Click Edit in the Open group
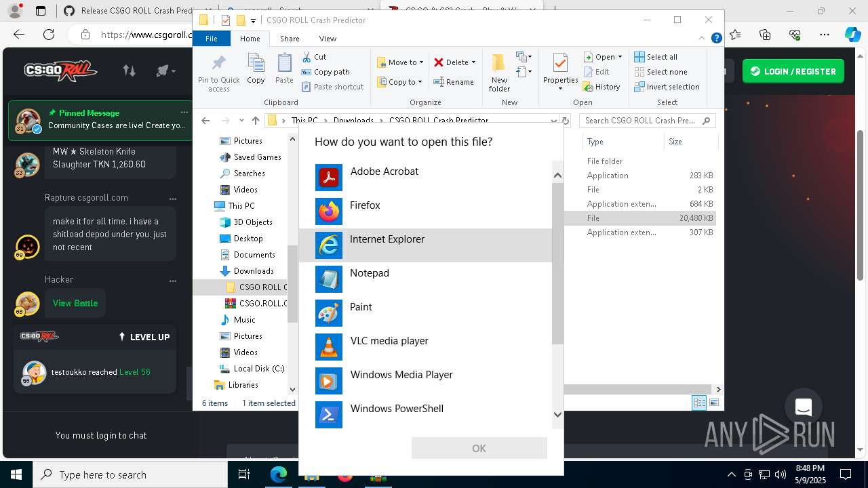 pos(596,72)
